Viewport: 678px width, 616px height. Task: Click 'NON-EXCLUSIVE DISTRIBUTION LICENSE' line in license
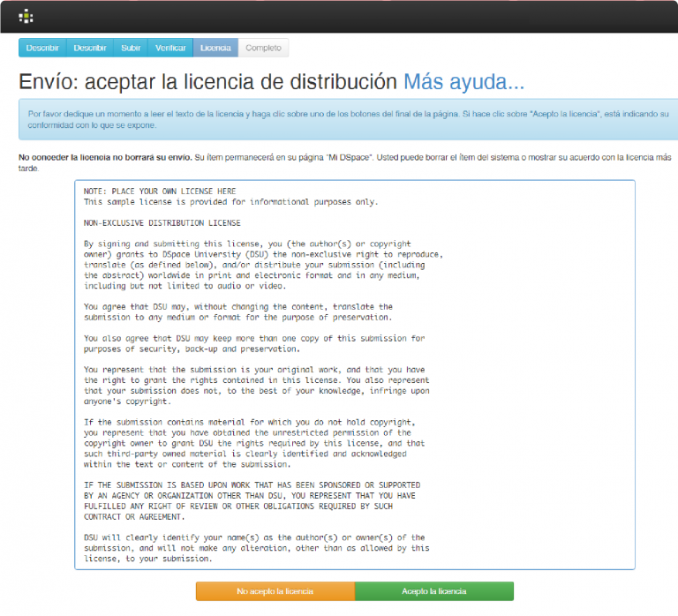(162, 222)
